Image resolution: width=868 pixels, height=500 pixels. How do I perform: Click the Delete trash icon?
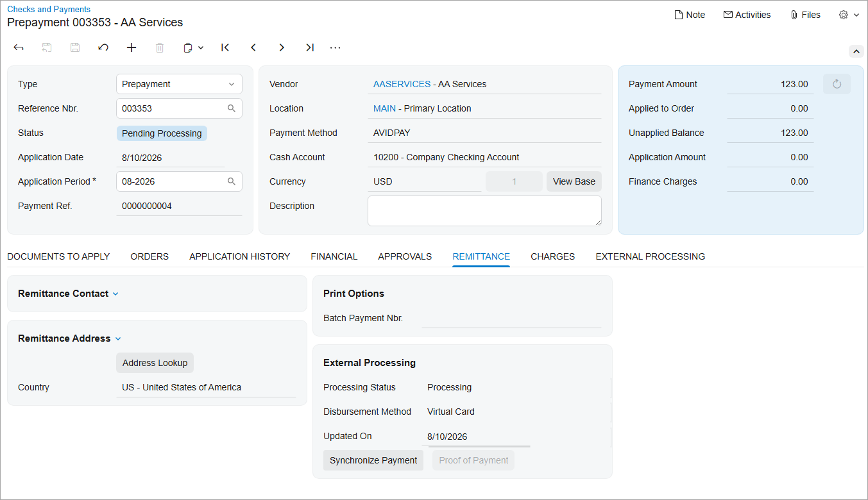click(160, 47)
